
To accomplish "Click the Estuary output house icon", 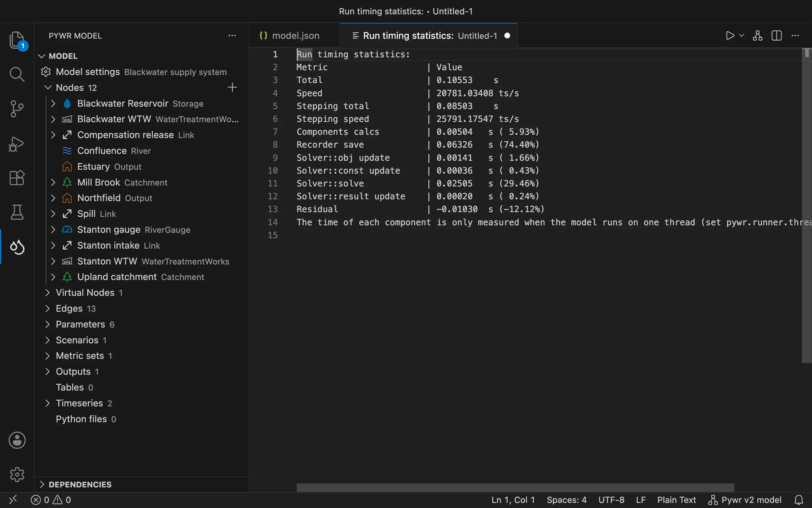I will [x=67, y=166].
